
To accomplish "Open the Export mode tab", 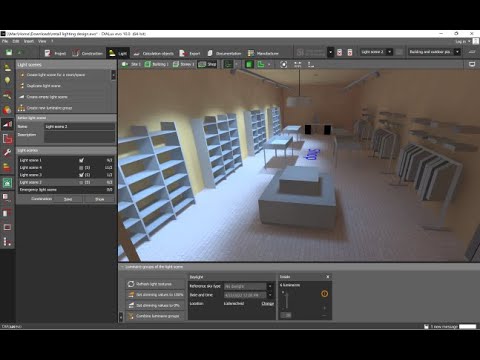I will (x=190, y=53).
